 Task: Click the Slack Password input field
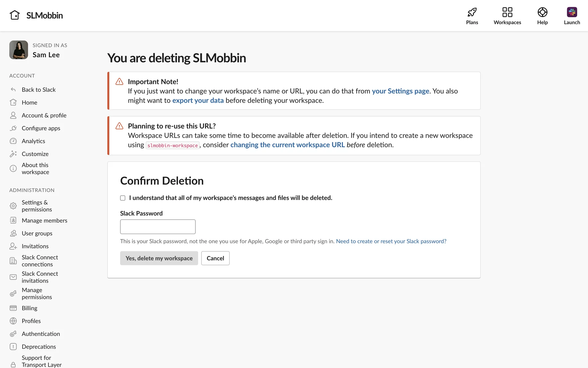(x=158, y=227)
